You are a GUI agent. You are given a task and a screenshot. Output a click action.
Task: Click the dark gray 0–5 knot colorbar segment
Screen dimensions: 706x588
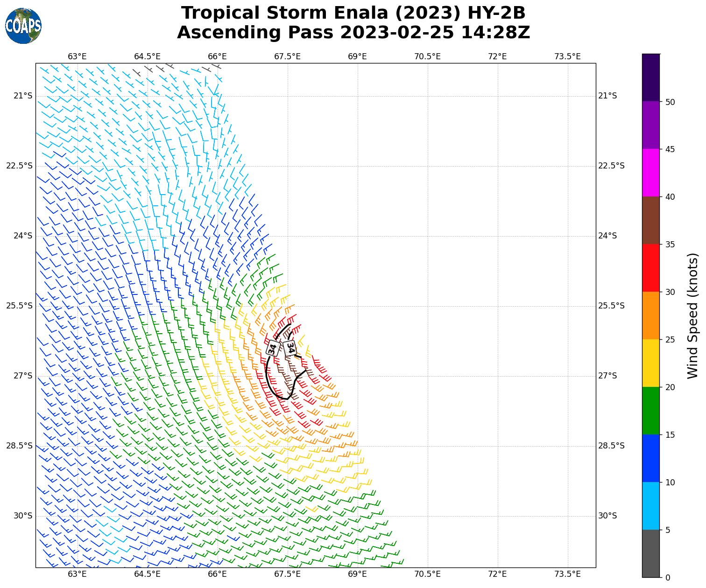(x=651, y=553)
